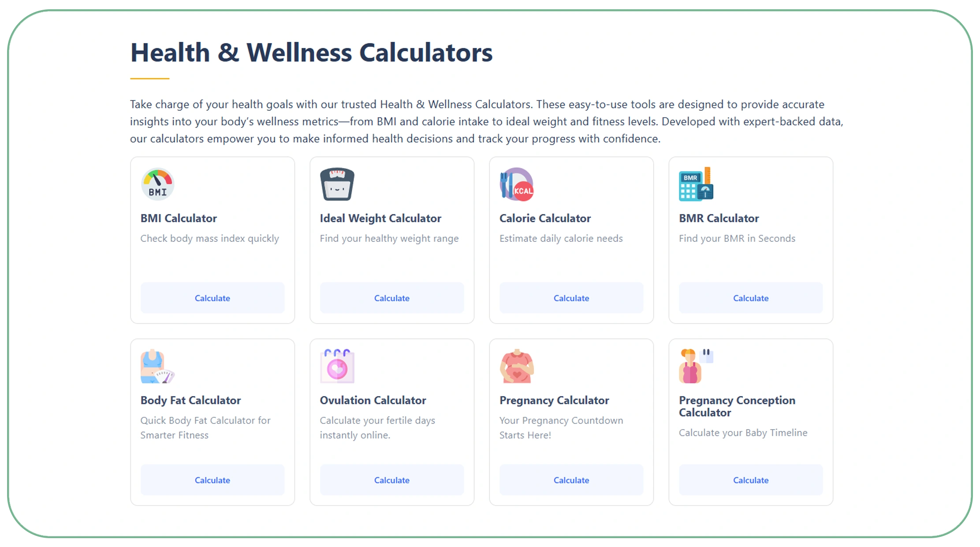Viewport: 980px width, 547px height.
Task: Calculate under BMR Calculator card
Action: click(x=751, y=298)
